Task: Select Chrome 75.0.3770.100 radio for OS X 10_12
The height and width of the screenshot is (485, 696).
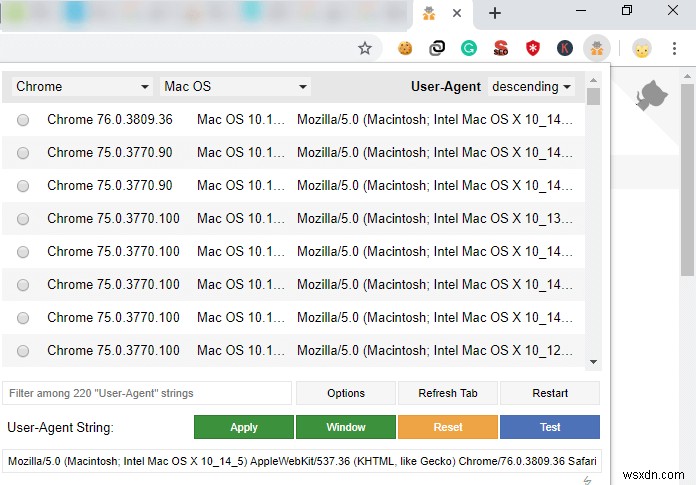Action: coord(23,351)
